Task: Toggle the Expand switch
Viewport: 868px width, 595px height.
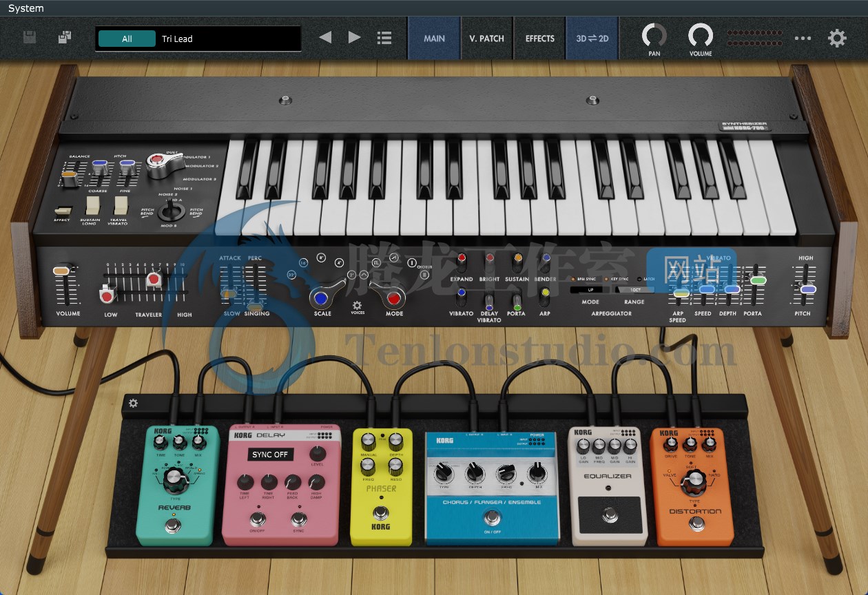Action: [x=461, y=262]
